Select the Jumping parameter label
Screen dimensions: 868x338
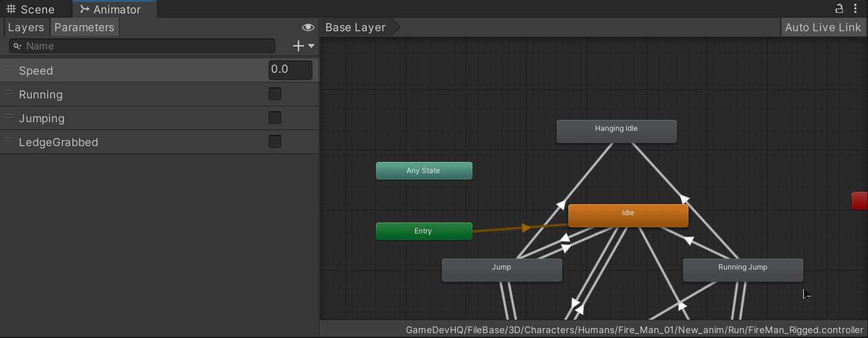[x=42, y=119]
